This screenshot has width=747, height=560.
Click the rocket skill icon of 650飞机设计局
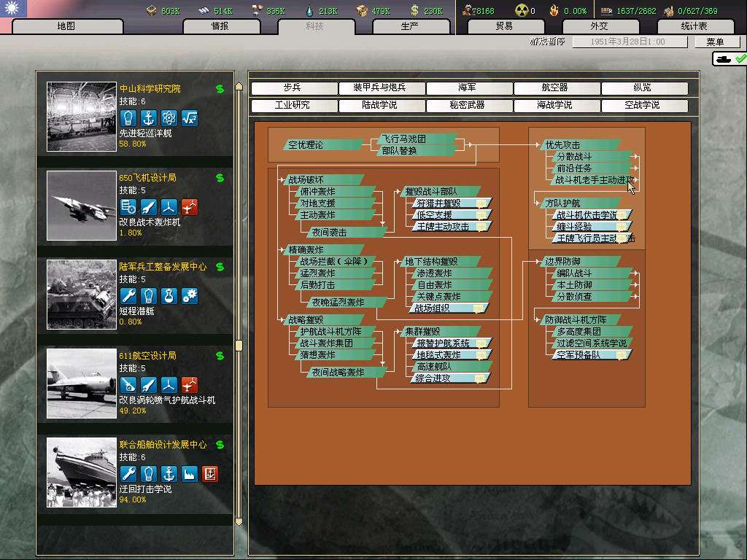tap(149, 207)
